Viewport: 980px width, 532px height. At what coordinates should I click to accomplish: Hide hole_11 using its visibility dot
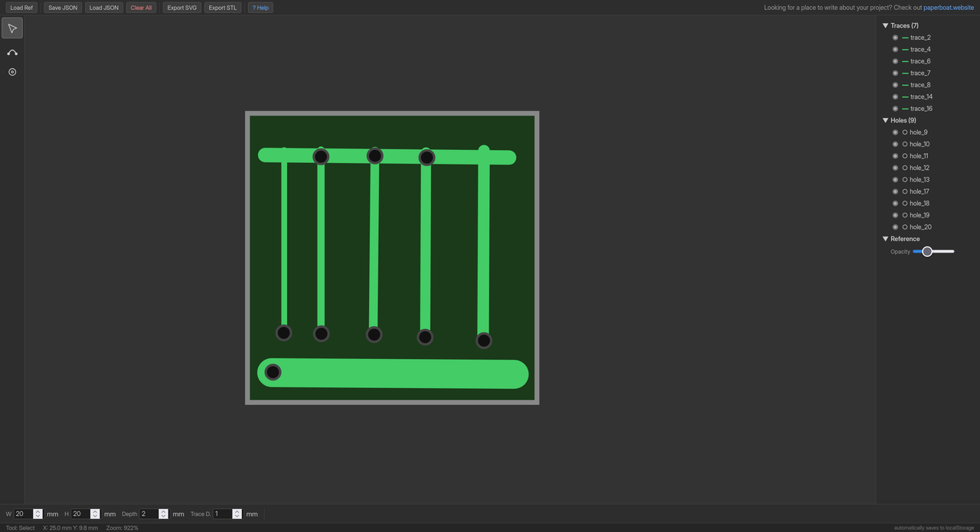pyautogui.click(x=895, y=156)
